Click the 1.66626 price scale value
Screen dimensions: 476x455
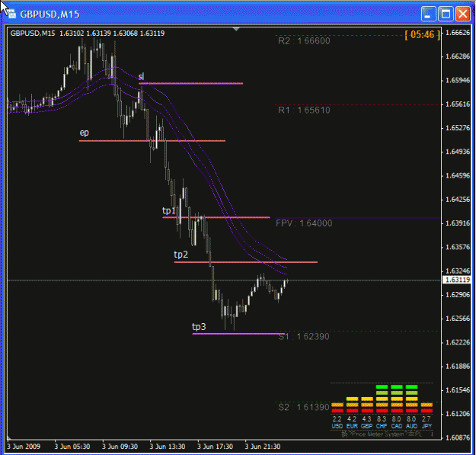pos(457,33)
